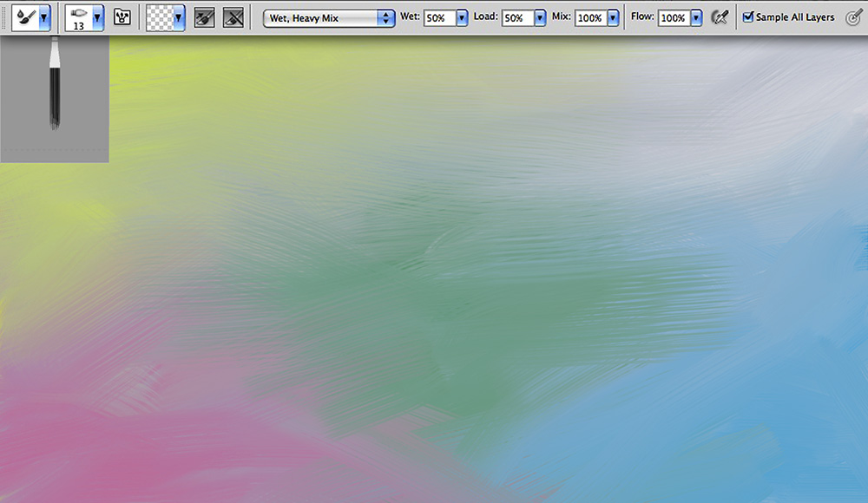Click the current brush load color swatch
This screenshot has height=503, width=868.
tap(160, 17)
